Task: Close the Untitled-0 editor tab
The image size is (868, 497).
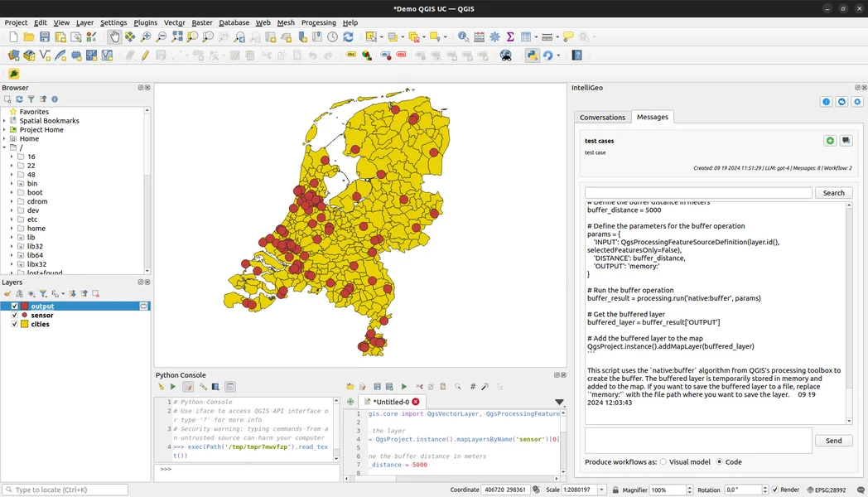Action: [x=416, y=402]
